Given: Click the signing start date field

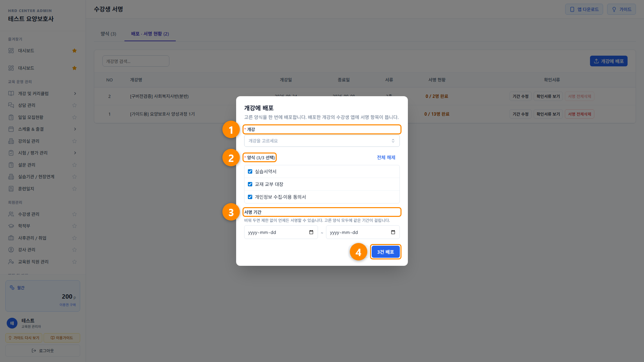Looking at the screenshot, I should [x=281, y=232].
